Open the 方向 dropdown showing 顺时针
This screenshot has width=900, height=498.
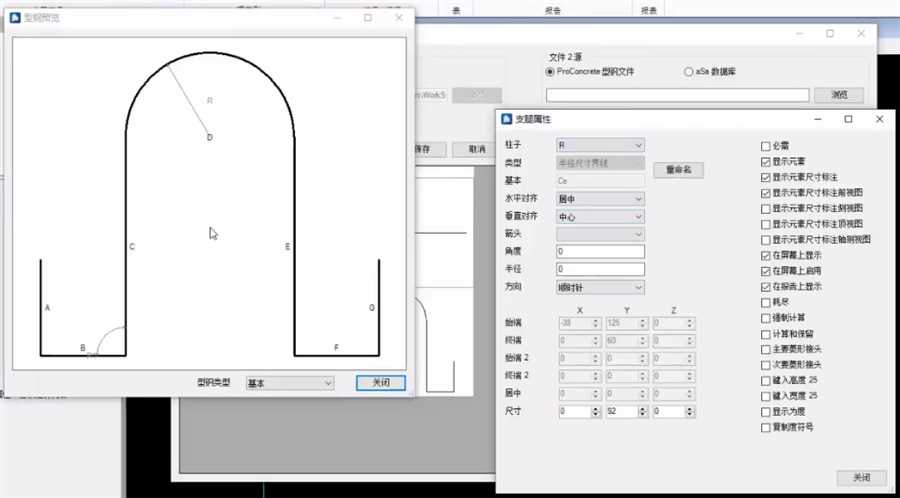[600, 287]
